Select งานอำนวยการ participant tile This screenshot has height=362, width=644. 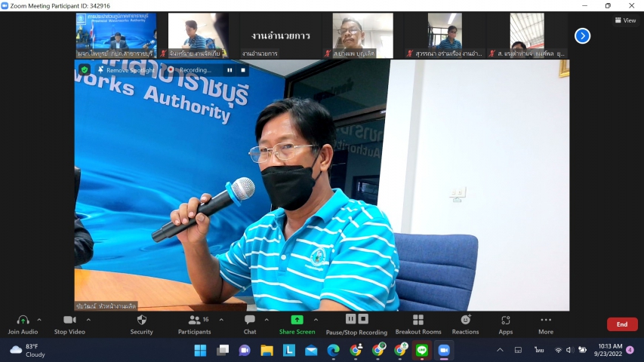click(x=281, y=35)
